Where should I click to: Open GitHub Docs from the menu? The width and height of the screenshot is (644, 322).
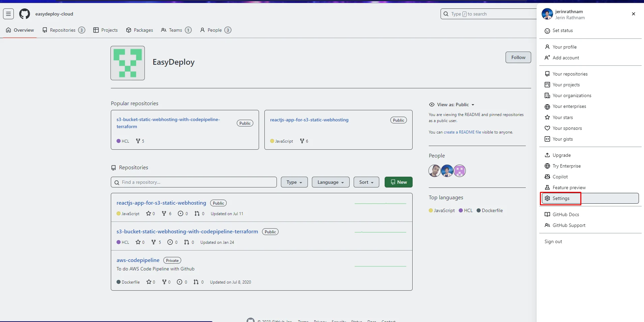(590, 214)
